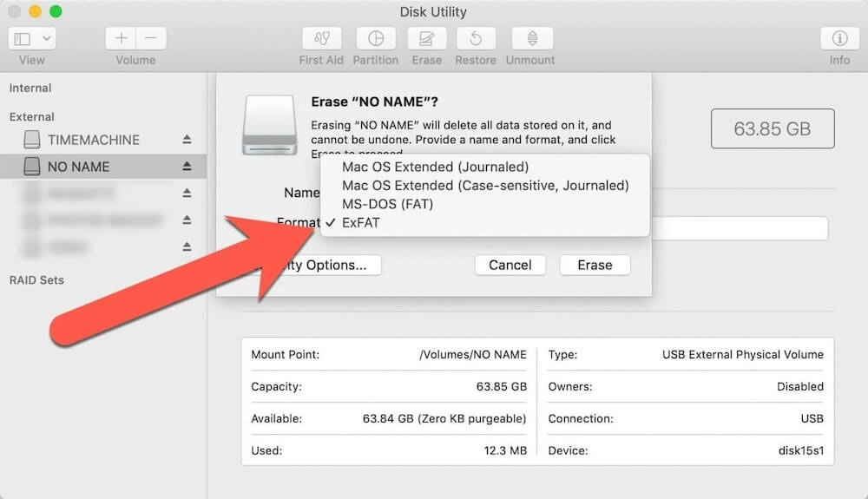Click the 63.85 GB capacity box

click(773, 128)
